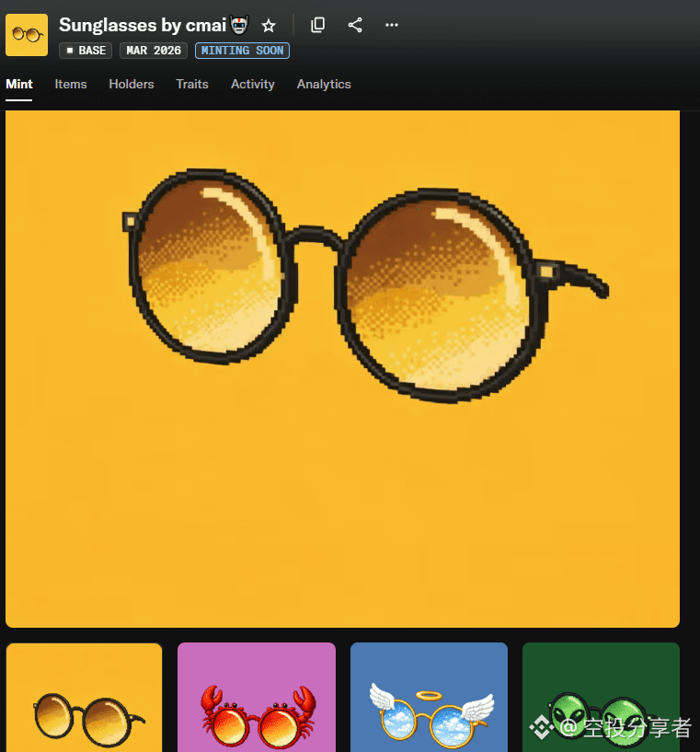Open the three-dot more options menu
The height and width of the screenshot is (752, 700).
392,25
